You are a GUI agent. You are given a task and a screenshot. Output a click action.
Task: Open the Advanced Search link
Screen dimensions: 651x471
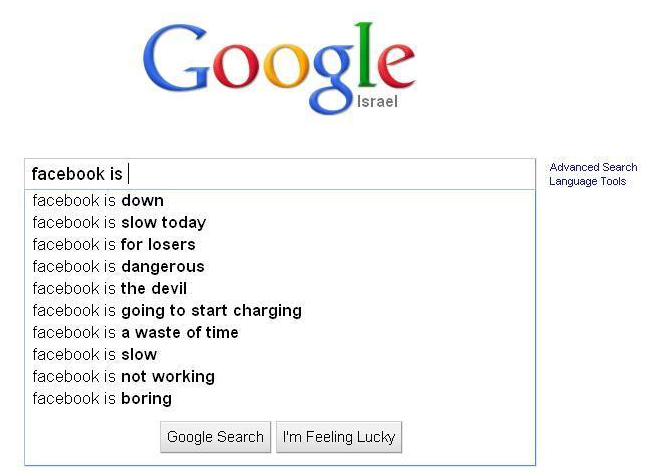tap(593, 167)
